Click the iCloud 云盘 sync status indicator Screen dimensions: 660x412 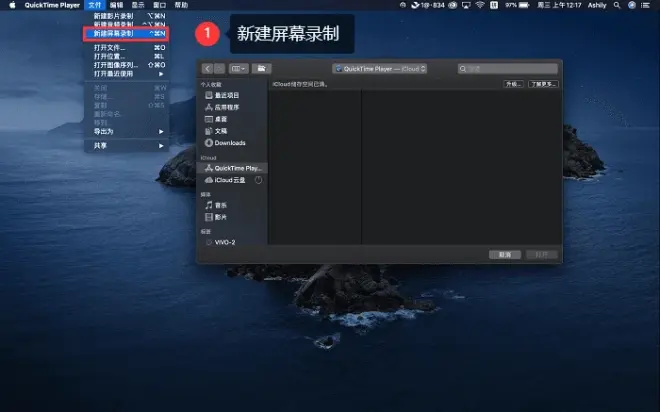(258, 180)
